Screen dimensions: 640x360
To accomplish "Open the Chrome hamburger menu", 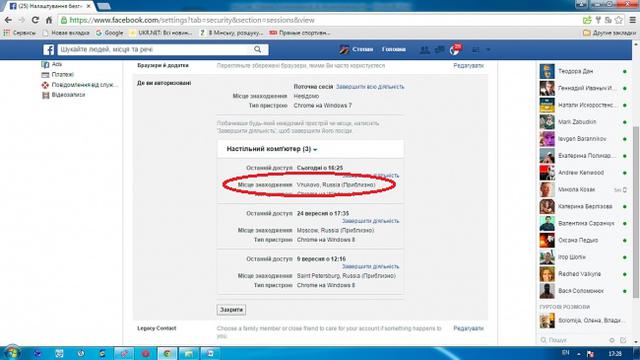I will pos(633,20).
